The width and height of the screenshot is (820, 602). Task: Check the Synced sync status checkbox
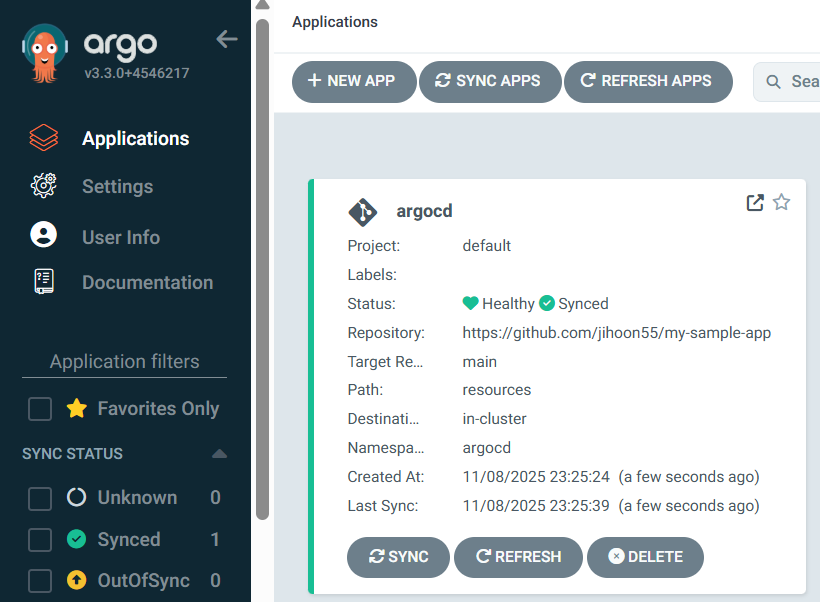(40, 540)
